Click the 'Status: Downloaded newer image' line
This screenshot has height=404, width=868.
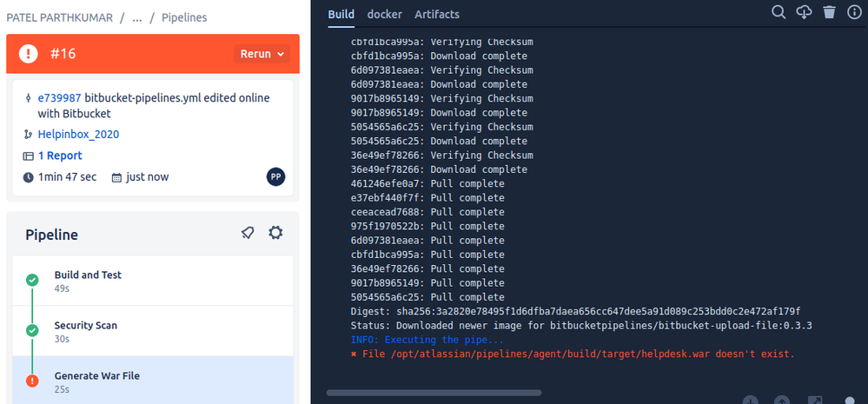pyautogui.click(x=581, y=326)
